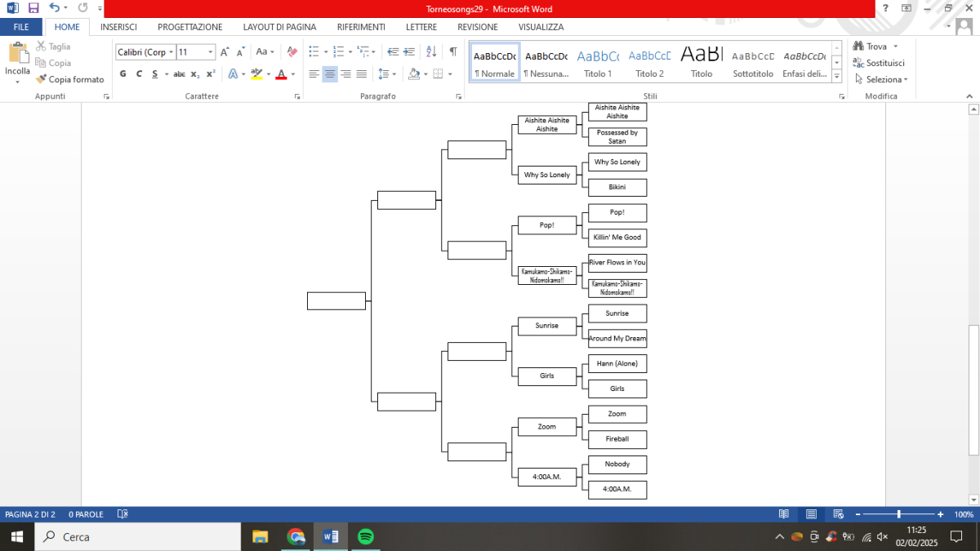Open the LAYOUT DI PAGINA tab
Viewport: 980px width, 551px height.
279,27
